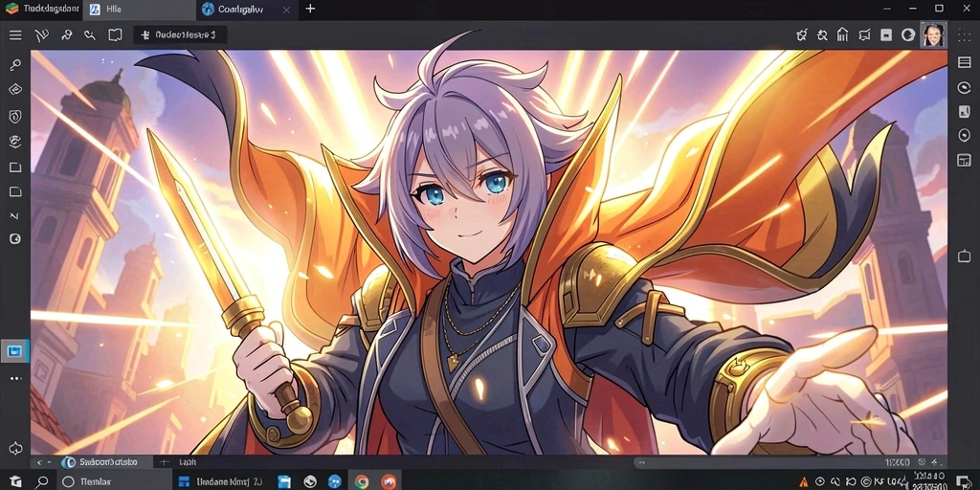
Task: Click the shield icon in left sidebar
Action: click(15, 116)
